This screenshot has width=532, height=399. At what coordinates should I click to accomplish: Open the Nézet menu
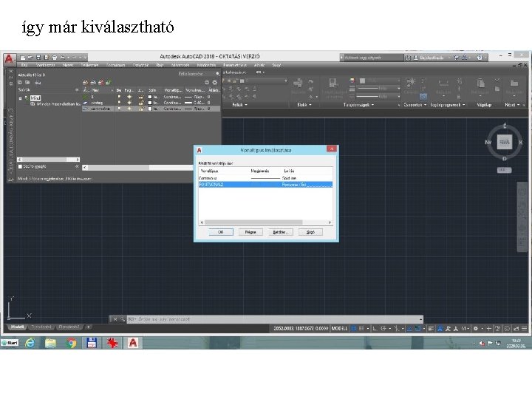(x=67, y=65)
